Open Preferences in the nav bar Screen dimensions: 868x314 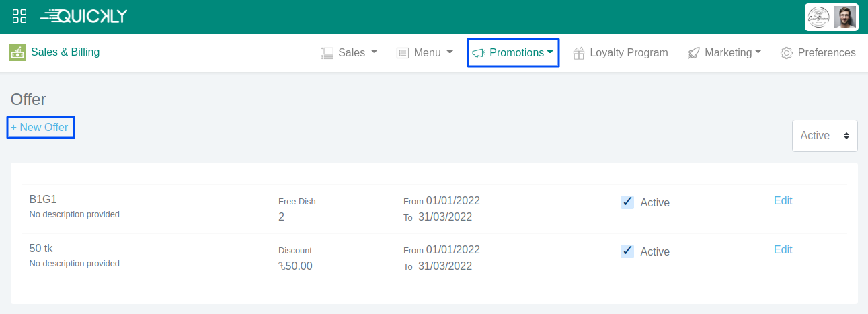(818, 52)
